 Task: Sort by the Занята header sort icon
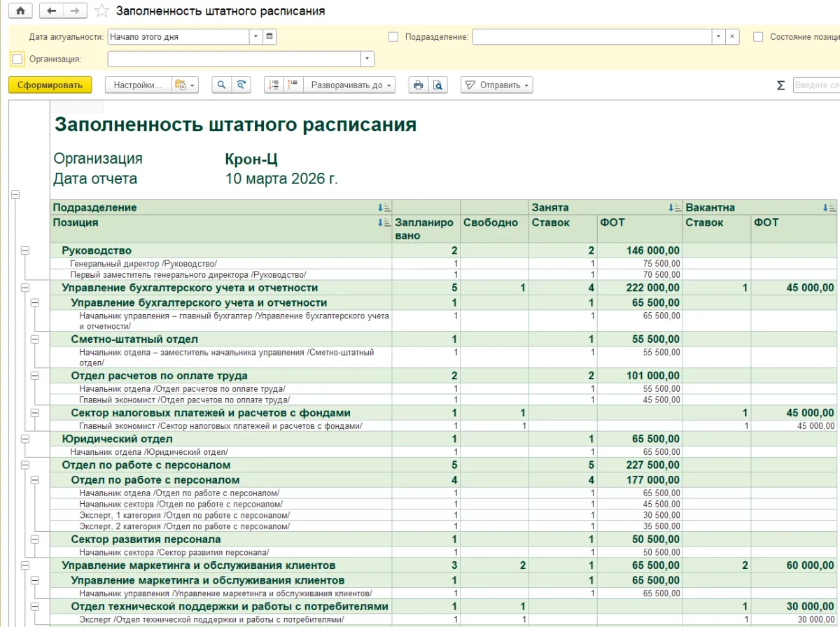[675, 208]
